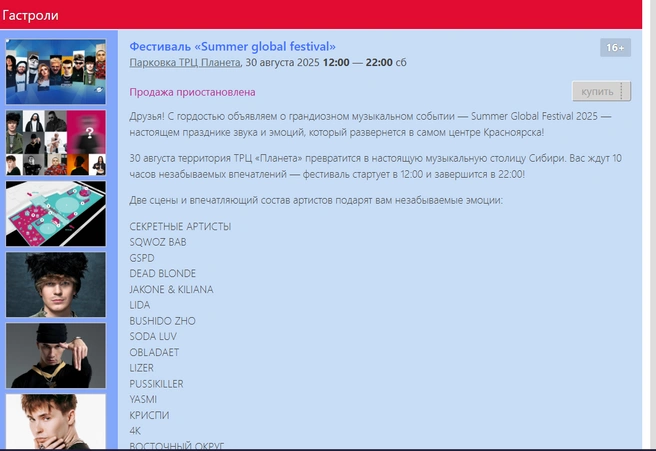Screen dimensions: 656x451
Task: Click the 16+ age rating badge
Action: [x=615, y=48]
